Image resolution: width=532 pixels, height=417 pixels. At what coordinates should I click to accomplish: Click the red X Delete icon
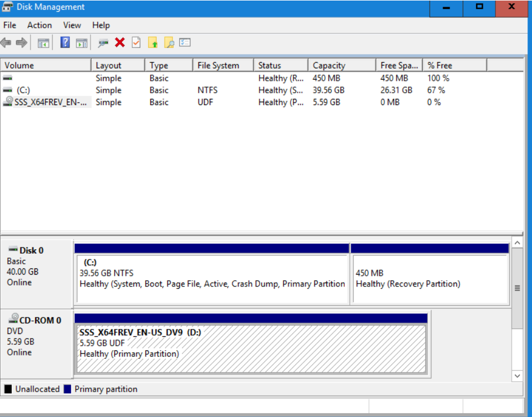120,42
